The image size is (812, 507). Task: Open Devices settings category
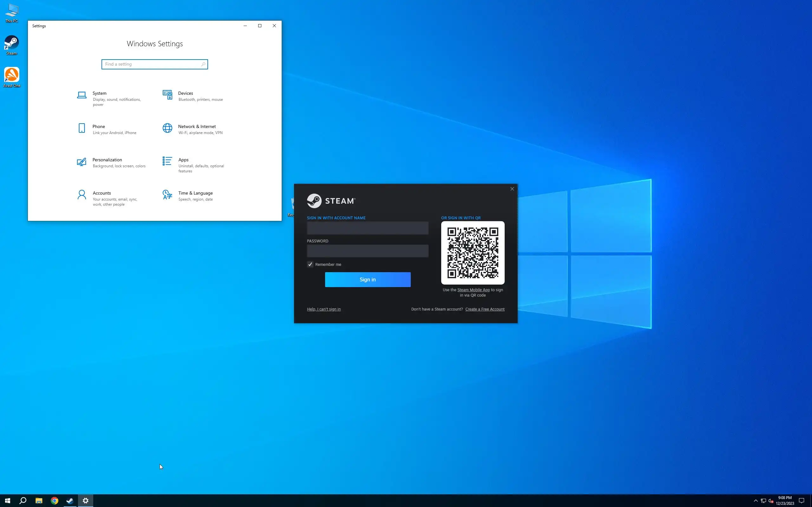pyautogui.click(x=185, y=93)
